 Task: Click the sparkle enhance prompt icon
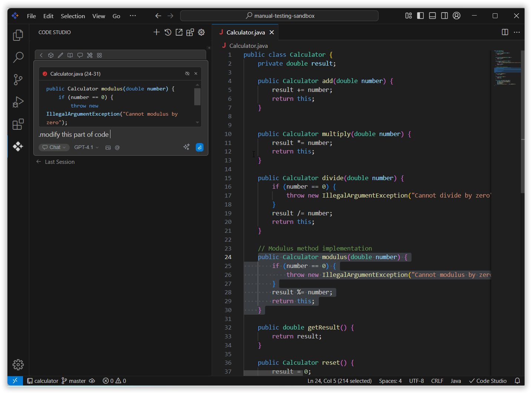(x=186, y=147)
